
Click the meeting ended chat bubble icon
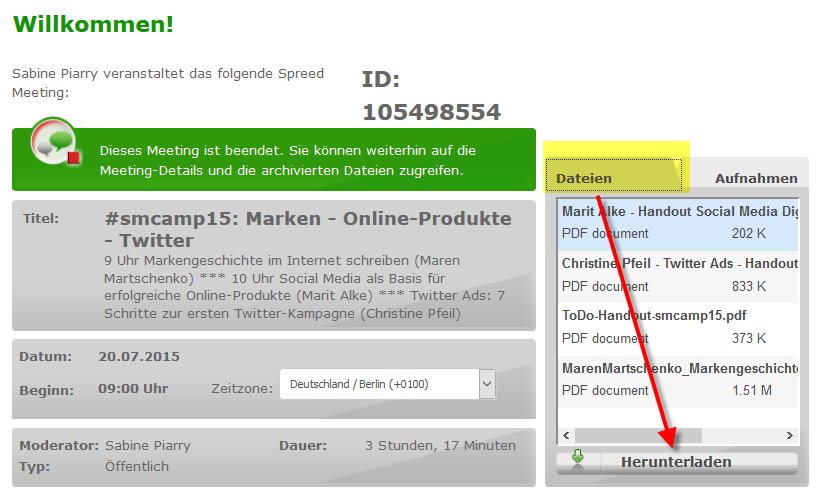tap(56, 142)
